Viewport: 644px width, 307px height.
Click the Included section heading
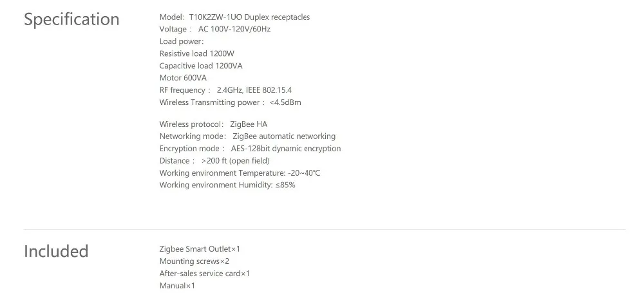(x=56, y=251)
